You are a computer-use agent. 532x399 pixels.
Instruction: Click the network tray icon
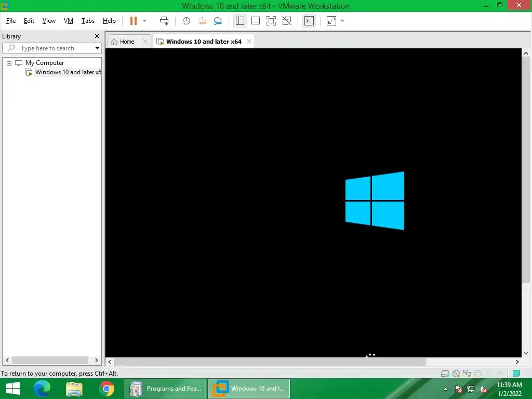(471, 389)
